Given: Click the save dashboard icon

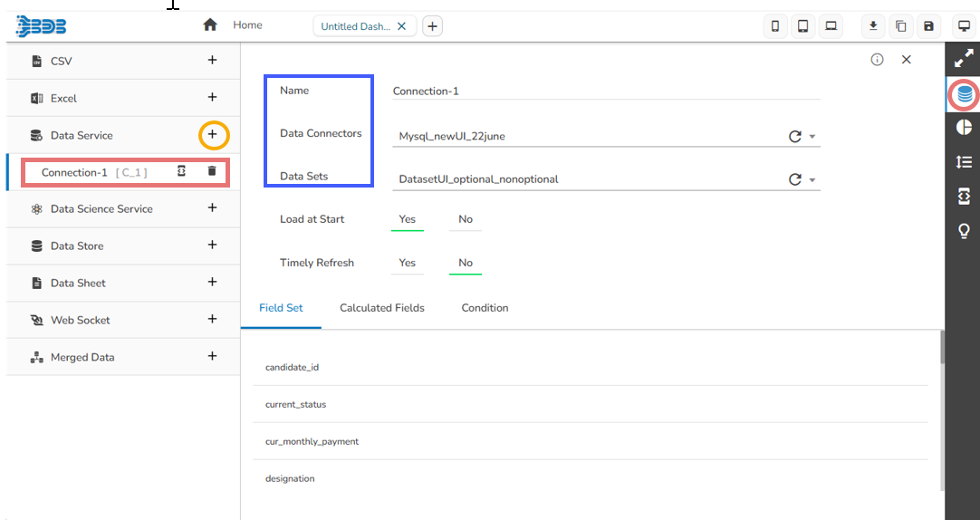Looking at the screenshot, I should [928, 26].
